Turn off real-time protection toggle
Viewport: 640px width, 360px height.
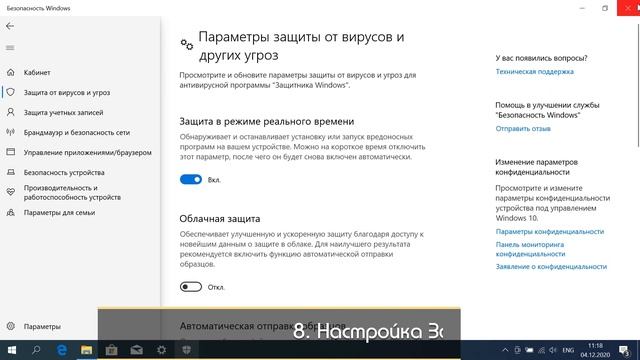tap(191, 180)
